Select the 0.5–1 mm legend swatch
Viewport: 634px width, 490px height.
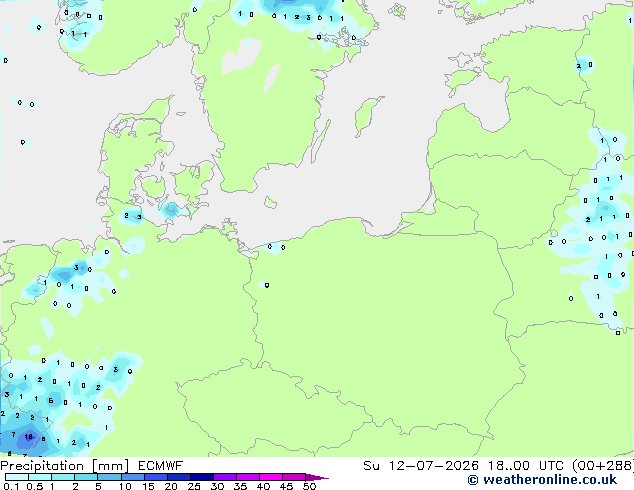40,477
